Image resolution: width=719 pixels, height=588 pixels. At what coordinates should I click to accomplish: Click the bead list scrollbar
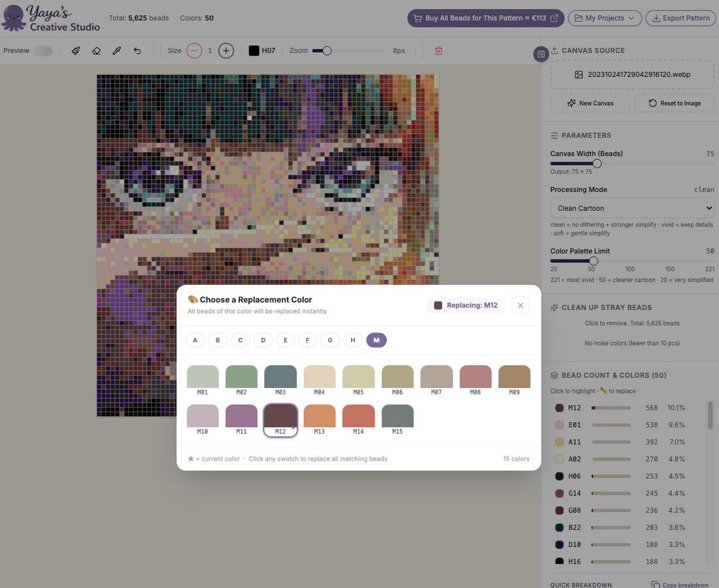711,416
